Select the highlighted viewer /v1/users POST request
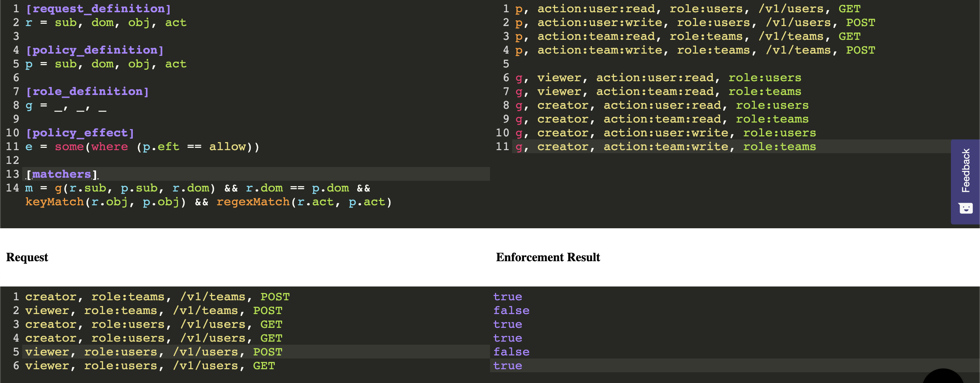980x383 pixels. click(153, 352)
